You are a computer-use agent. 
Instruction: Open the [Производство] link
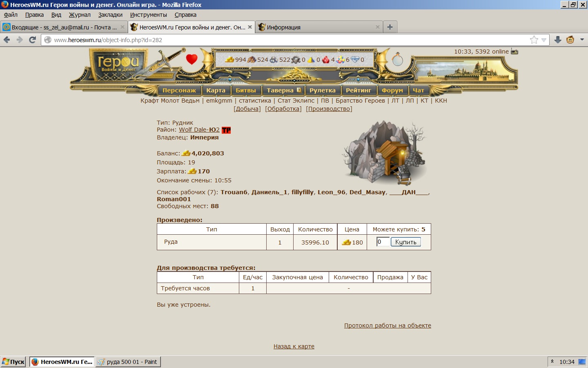329,109
